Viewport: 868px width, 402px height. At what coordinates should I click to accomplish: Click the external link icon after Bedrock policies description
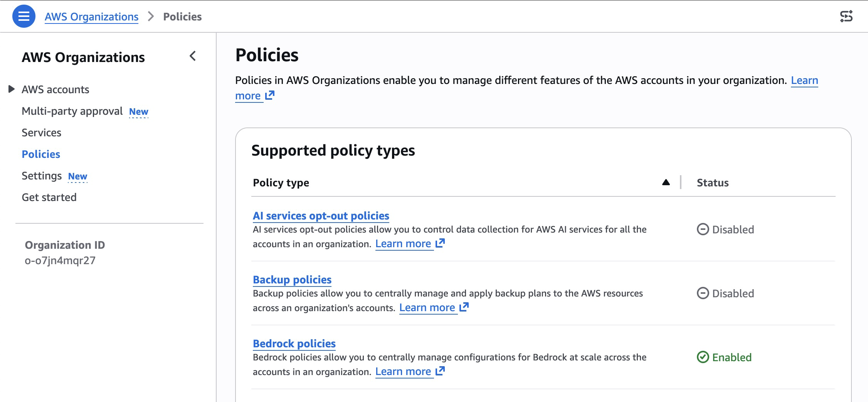441,371
